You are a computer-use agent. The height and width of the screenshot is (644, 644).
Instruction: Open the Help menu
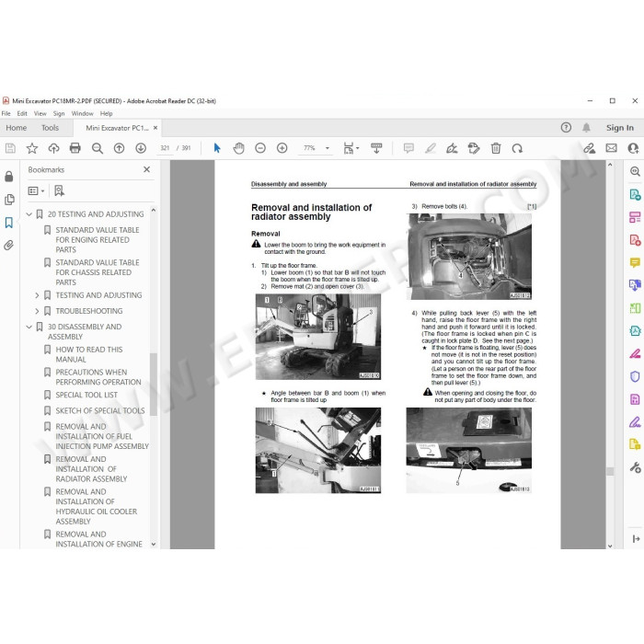pos(106,113)
